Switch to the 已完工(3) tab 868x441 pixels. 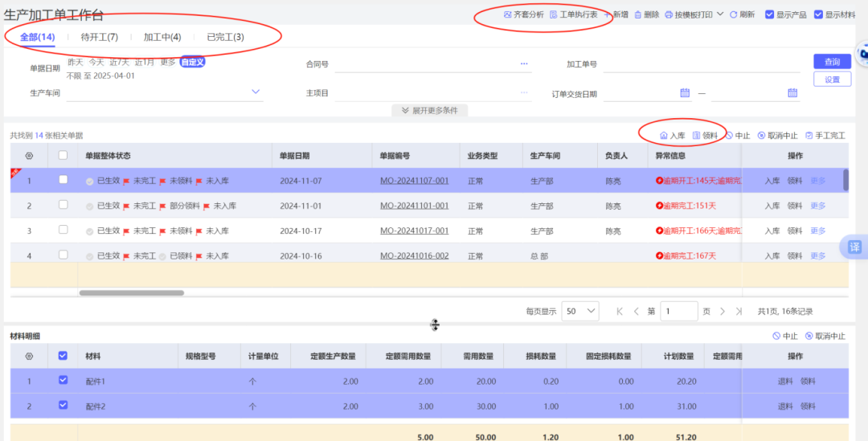[225, 37]
